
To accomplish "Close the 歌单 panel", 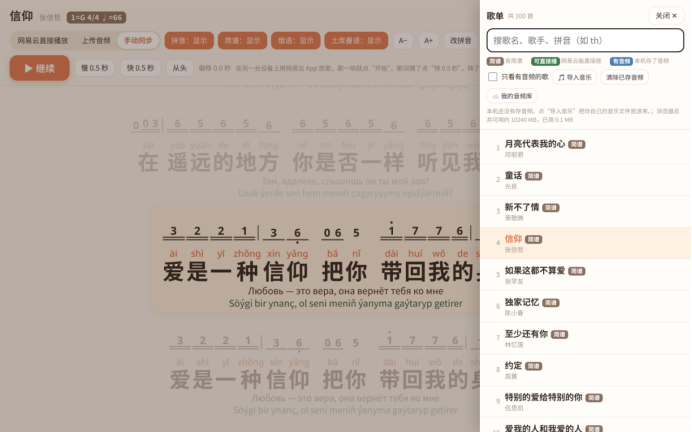I will point(666,16).
